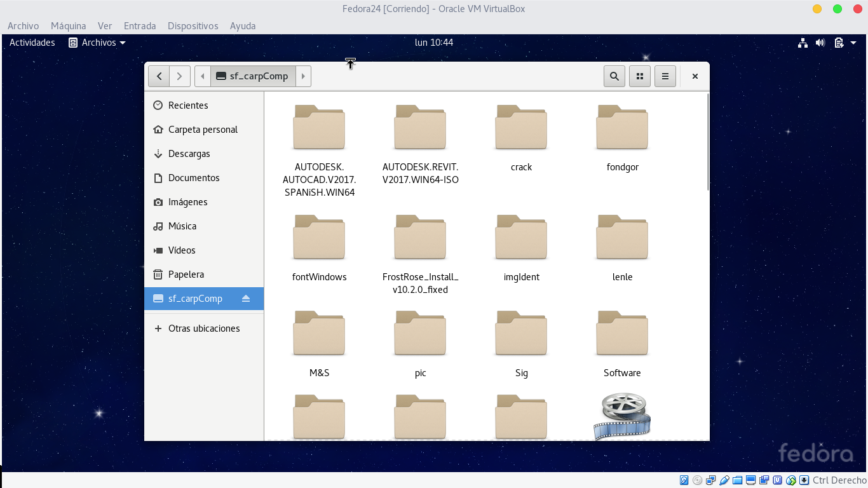Go to Carpeta personal in the sidebar

point(204,130)
